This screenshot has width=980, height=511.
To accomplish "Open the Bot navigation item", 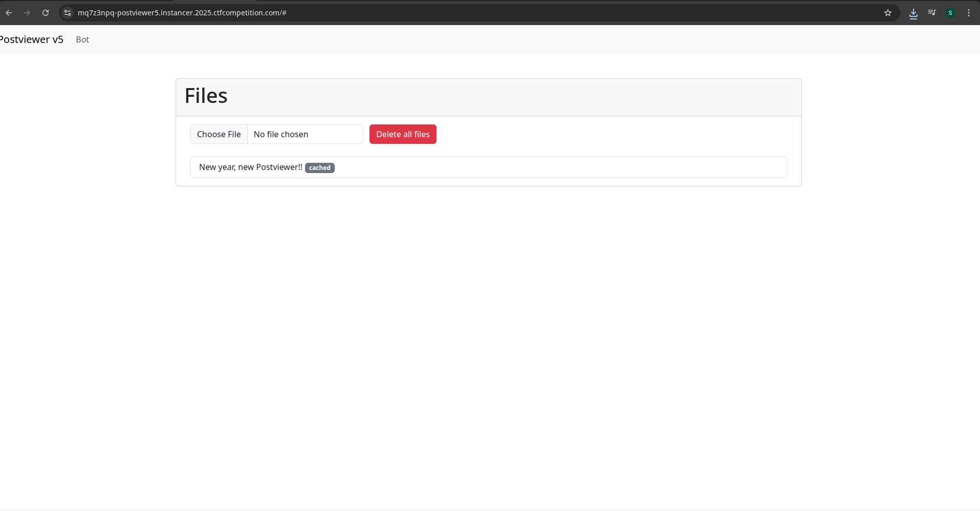I will 82,39.
